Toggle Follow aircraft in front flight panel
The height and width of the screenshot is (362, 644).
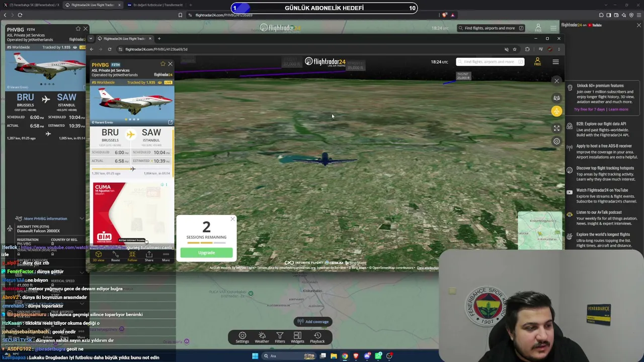click(132, 256)
